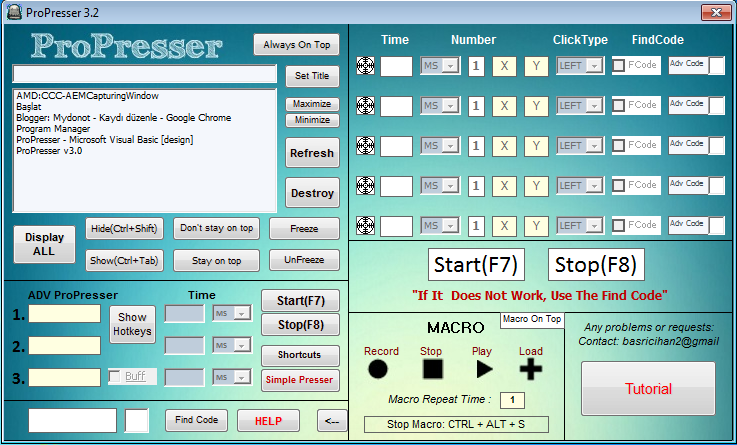Click the ProPresser app icon in the title bar

[x=14, y=12]
